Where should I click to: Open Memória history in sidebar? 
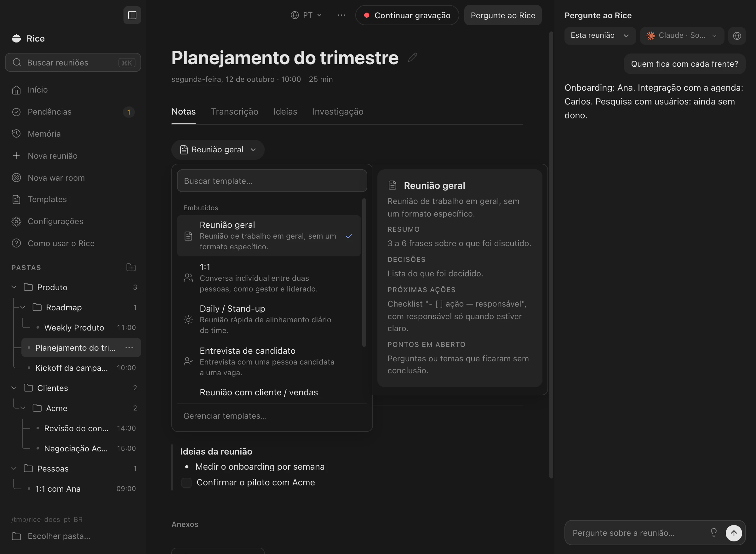pos(73,134)
